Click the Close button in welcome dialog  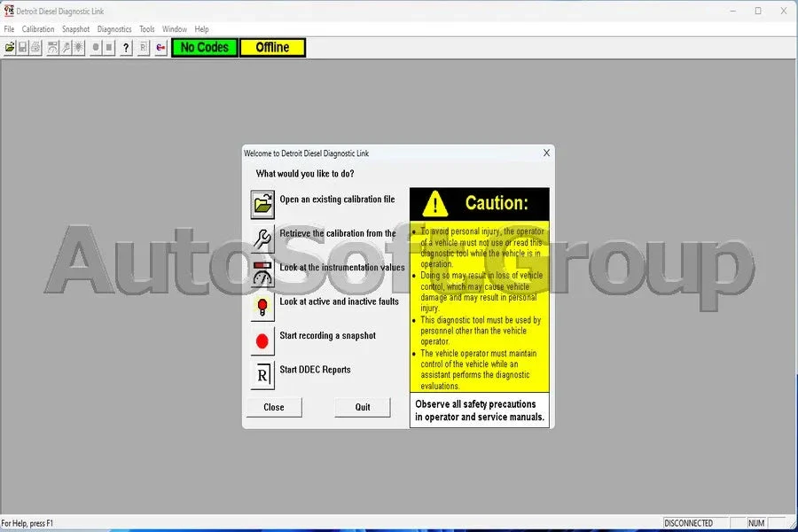point(274,407)
